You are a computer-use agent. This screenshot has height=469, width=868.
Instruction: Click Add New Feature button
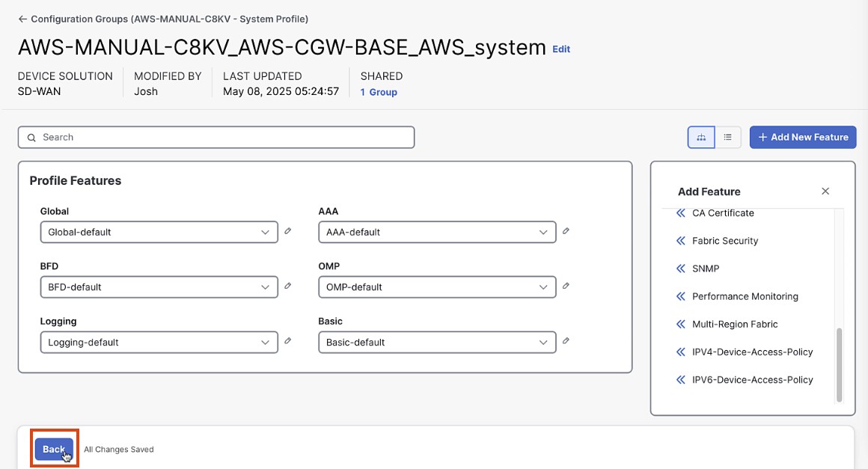(x=803, y=137)
